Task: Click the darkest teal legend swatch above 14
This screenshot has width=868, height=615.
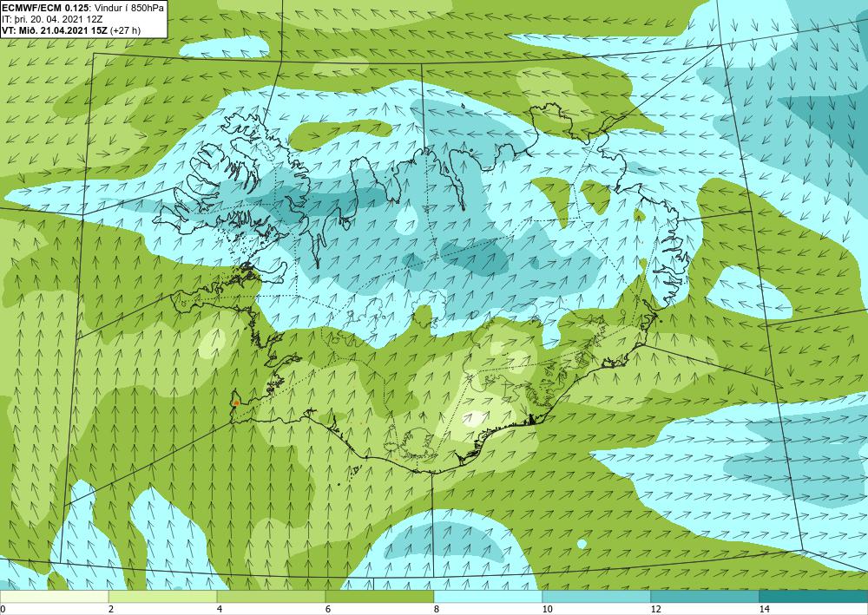Action: (x=814, y=597)
